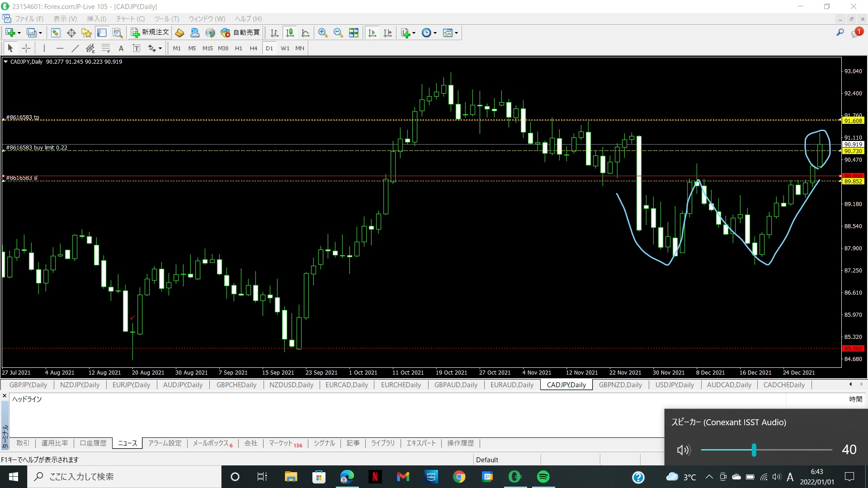Select the Fibonacci retracement tool
Viewport: 868px width, 488px height.
[106, 48]
